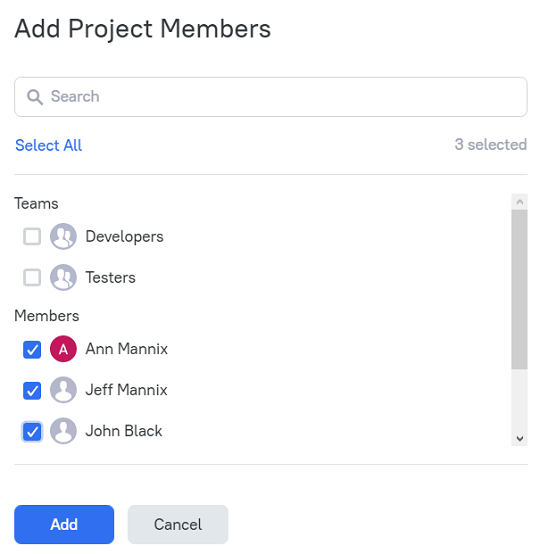Check the Testers team checkbox

coord(32,277)
